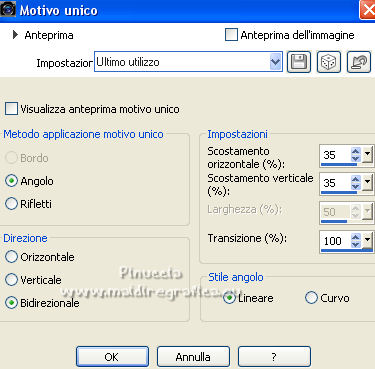Image resolution: width=375 pixels, height=369 pixels.
Task: Increase Scostamento orizzontale with up arrow
Action: coord(356,151)
